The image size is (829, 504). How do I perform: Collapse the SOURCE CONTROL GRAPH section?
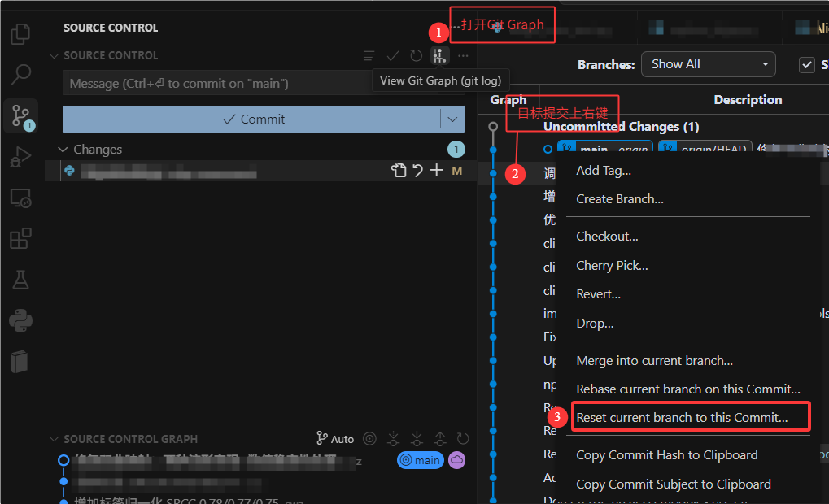54,439
